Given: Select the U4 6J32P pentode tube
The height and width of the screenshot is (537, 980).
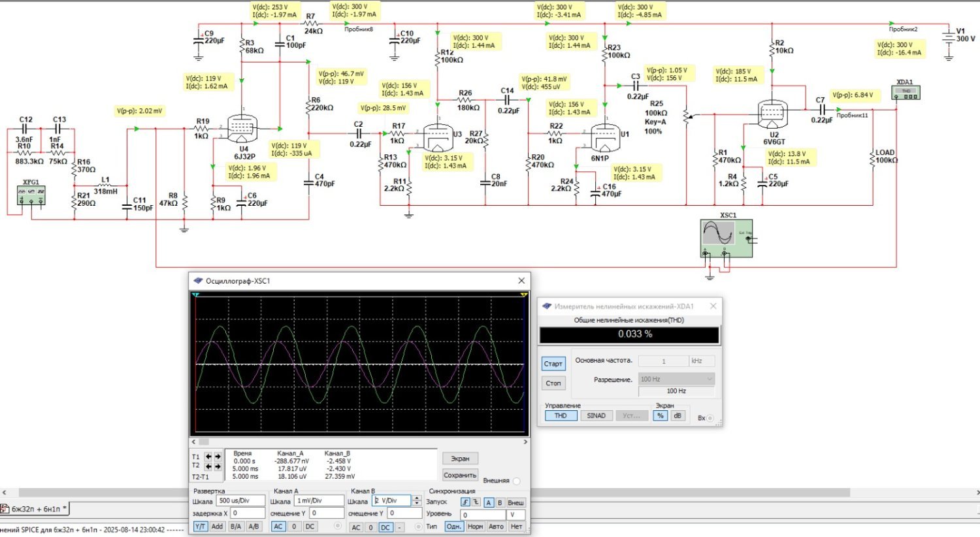Looking at the screenshot, I should (243, 128).
